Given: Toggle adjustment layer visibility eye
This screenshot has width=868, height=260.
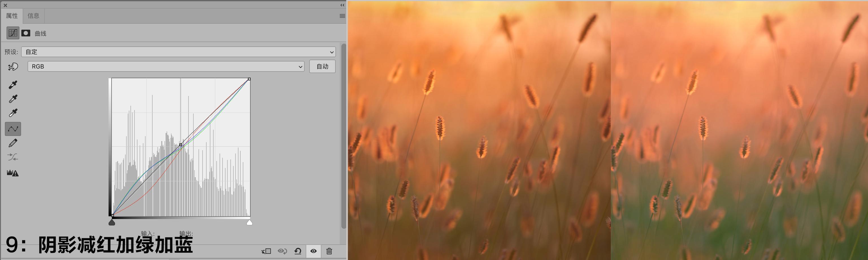Looking at the screenshot, I should 314,251.
